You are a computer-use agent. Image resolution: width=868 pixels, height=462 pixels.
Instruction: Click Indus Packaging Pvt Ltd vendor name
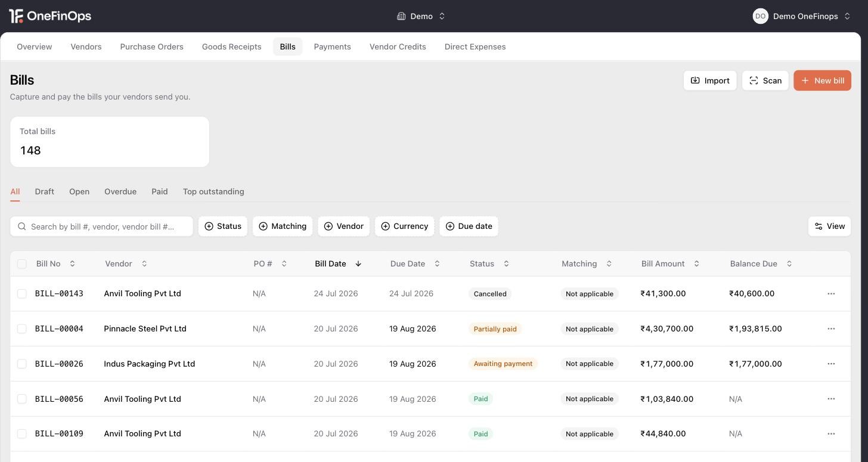point(149,364)
